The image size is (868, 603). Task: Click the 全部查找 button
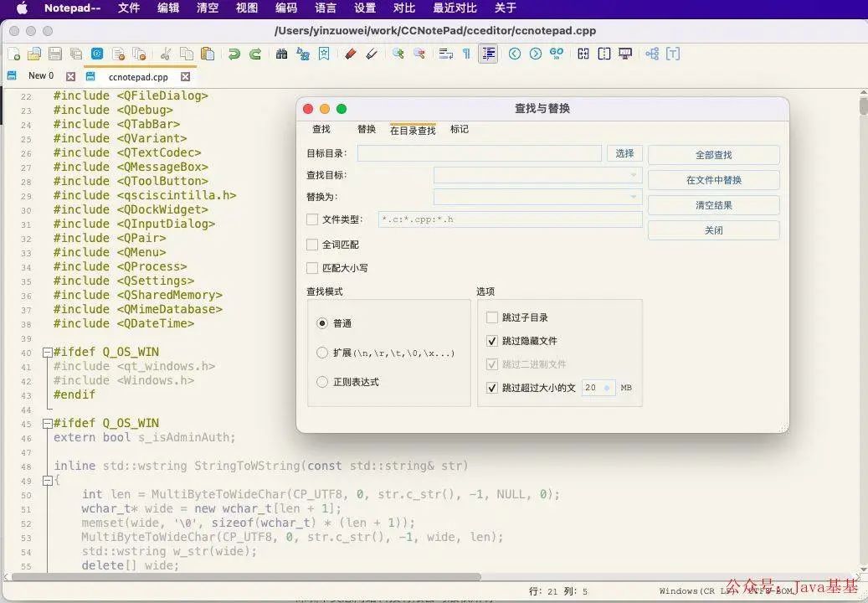point(713,155)
